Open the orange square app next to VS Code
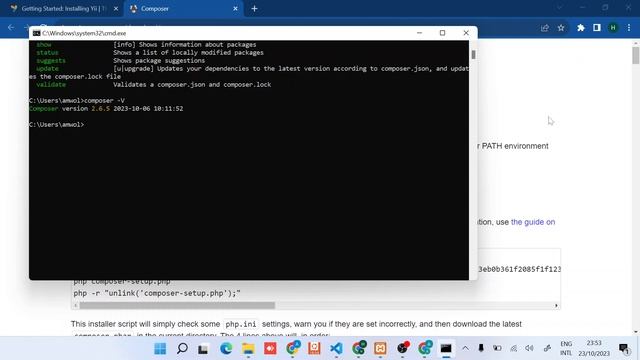Viewport: 640px width, 360px height. (314, 349)
